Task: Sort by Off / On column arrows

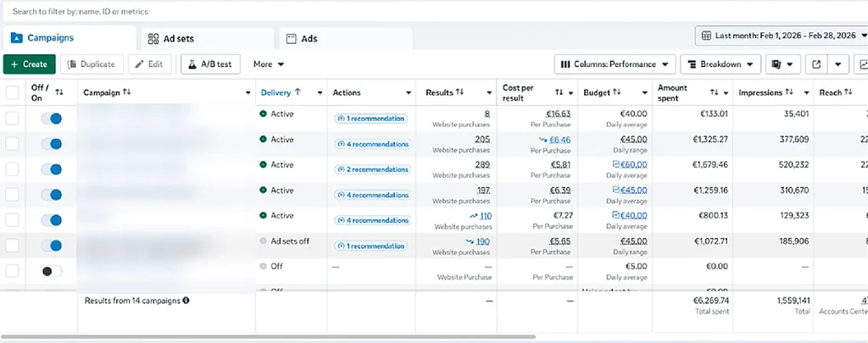Action: (x=59, y=92)
